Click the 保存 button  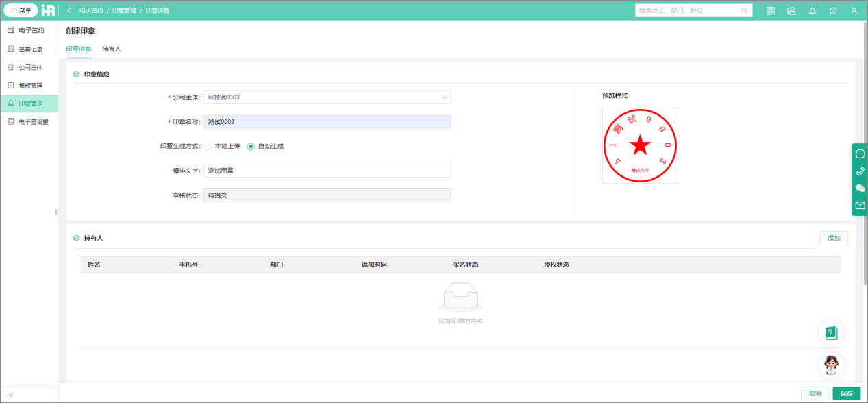click(x=846, y=393)
